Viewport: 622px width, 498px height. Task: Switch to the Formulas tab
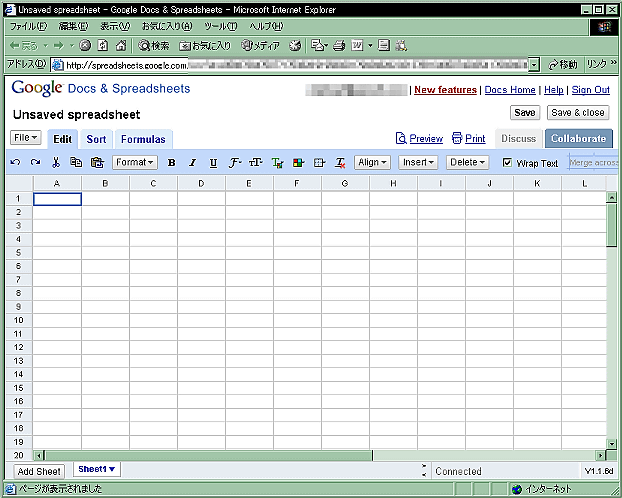[143, 139]
